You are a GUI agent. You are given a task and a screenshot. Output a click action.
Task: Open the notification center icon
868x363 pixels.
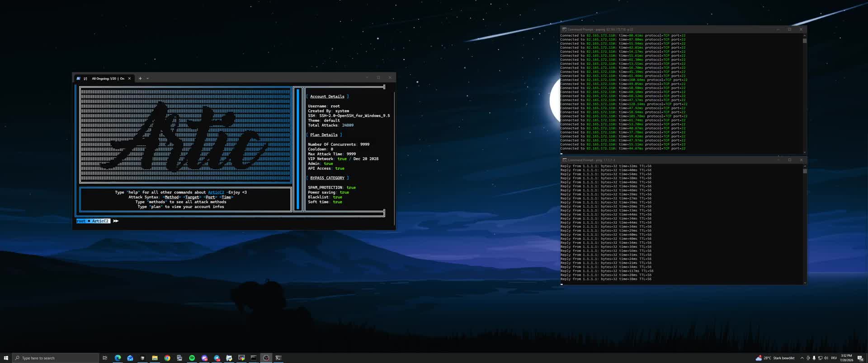coord(860,358)
